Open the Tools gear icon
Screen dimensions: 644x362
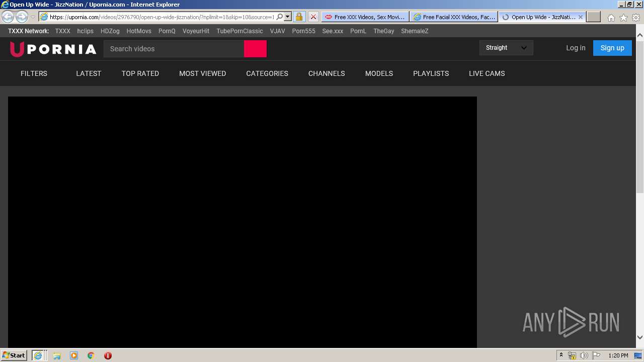[x=636, y=18]
